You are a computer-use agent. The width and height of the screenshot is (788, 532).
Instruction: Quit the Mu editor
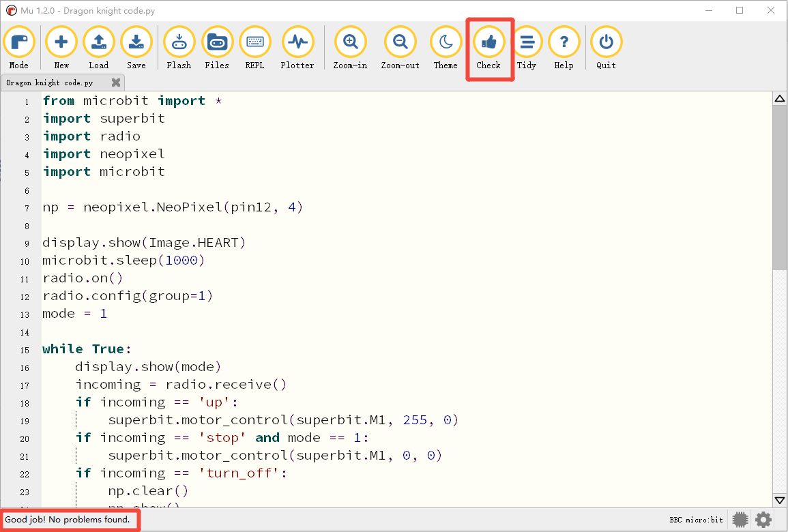pos(606,48)
